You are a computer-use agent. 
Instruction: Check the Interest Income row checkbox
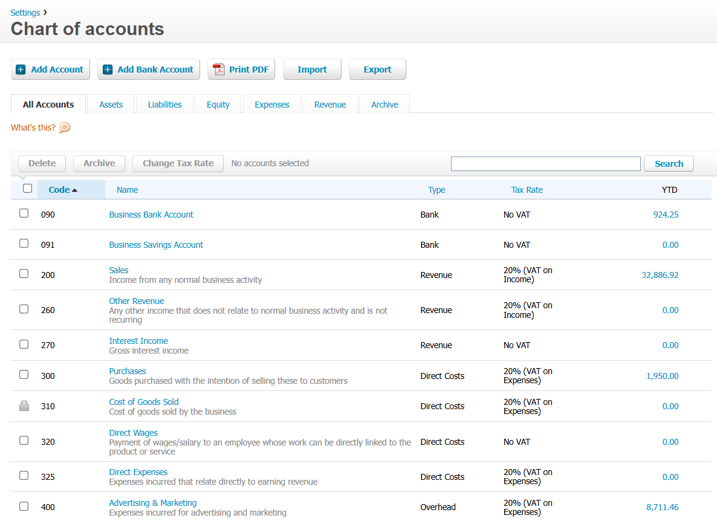coord(24,344)
